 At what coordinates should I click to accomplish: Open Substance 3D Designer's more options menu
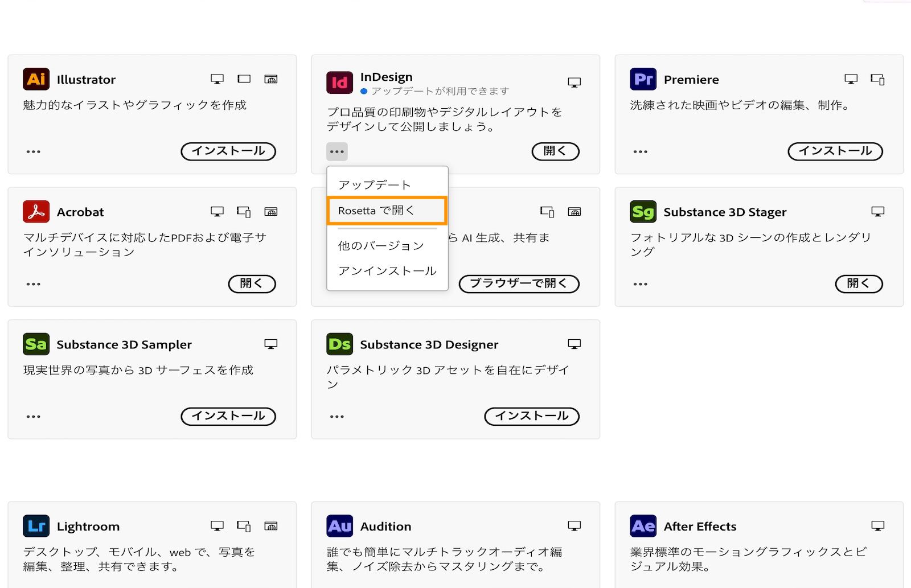[337, 417]
